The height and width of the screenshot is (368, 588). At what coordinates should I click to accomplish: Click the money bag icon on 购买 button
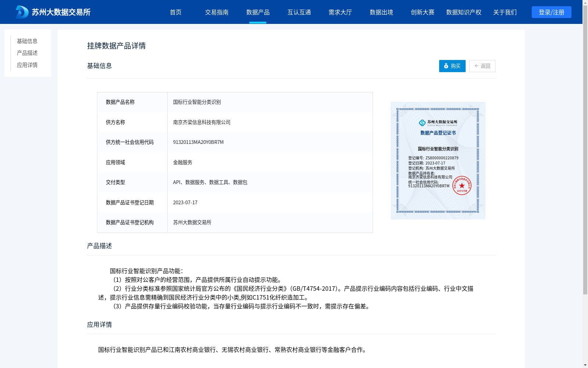446,66
